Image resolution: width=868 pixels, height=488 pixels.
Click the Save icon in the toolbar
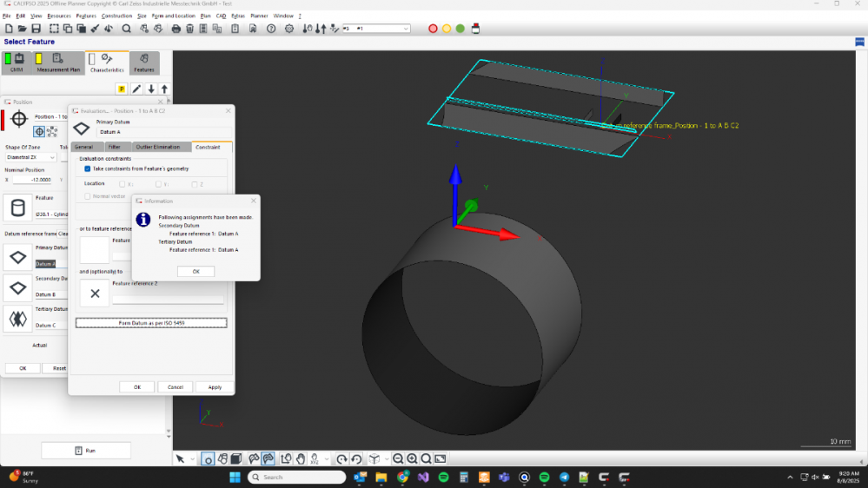[36, 29]
